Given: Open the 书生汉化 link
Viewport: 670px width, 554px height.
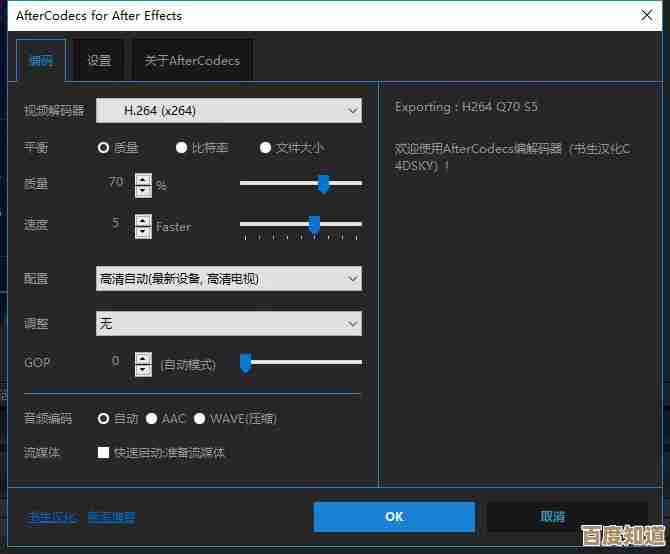Looking at the screenshot, I should click(x=51, y=517).
